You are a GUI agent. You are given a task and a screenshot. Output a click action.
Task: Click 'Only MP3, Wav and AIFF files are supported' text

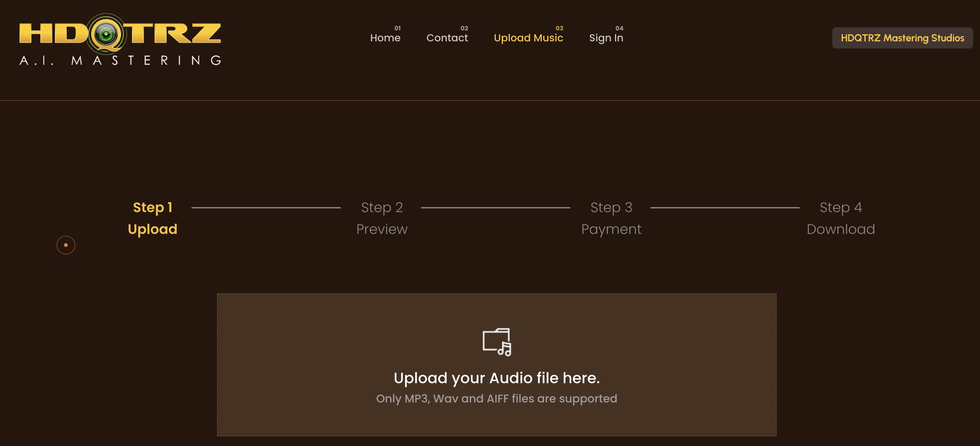point(497,398)
